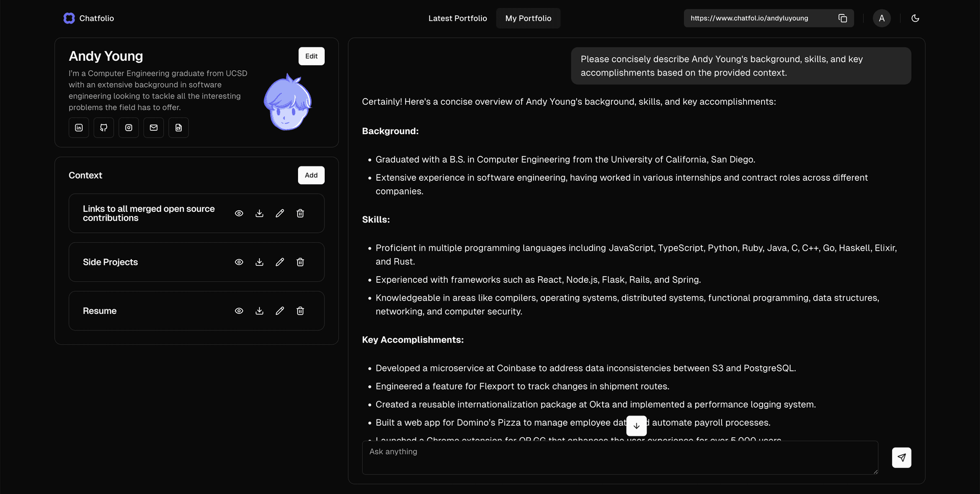980x494 pixels.
Task: Switch to the Latest Portfolio tab
Action: [458, 18]
